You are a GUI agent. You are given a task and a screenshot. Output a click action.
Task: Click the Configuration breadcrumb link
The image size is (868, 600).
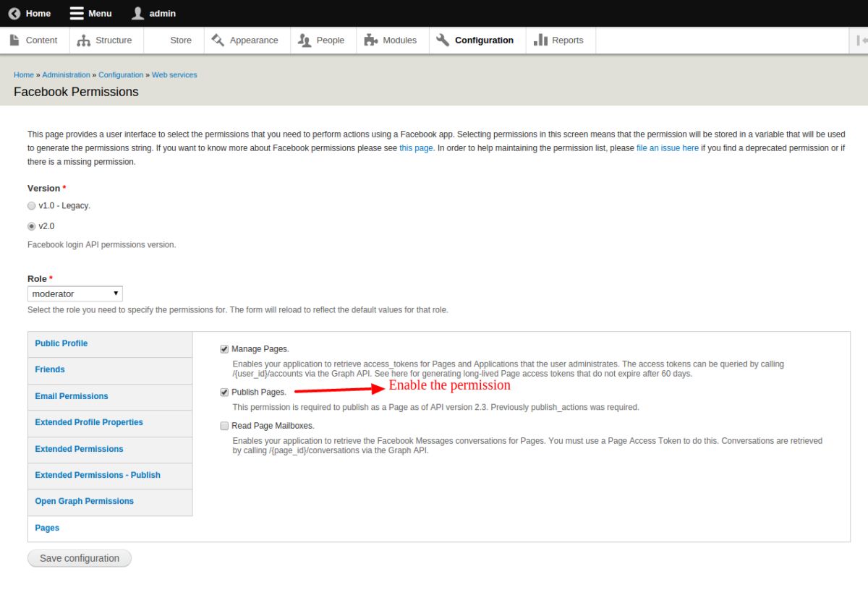[121, 74]
